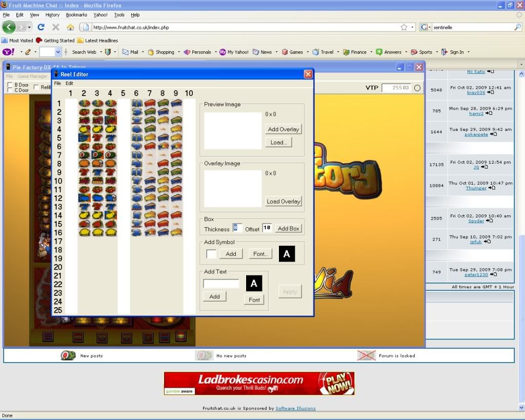Expand the Yahoo toolbar search box dropdown

click(x=58, y=52)
